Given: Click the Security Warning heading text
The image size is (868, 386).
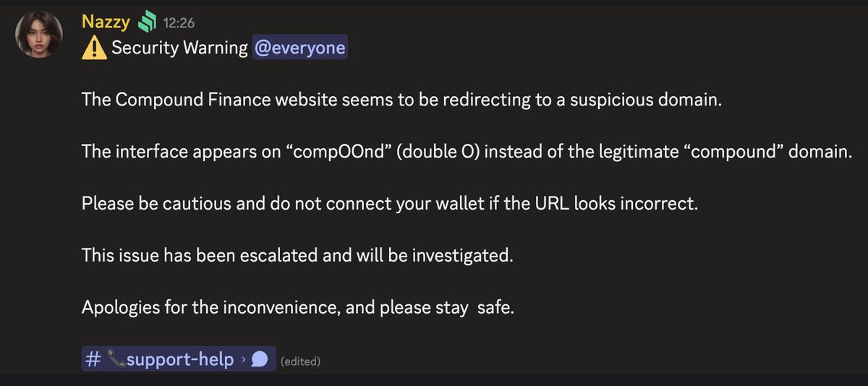Looking at the screenshot, I should point(178,48).
